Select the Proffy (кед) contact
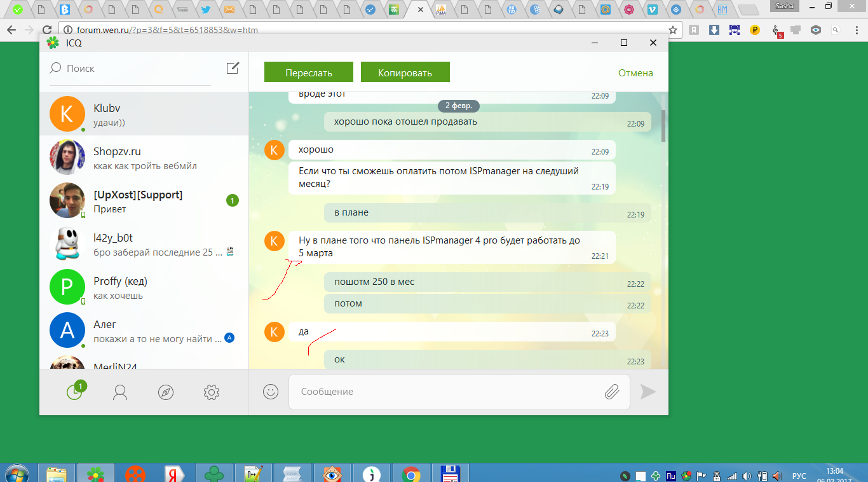Image resolution: width=868 pixels, height=482 pixels. point(144,287)
